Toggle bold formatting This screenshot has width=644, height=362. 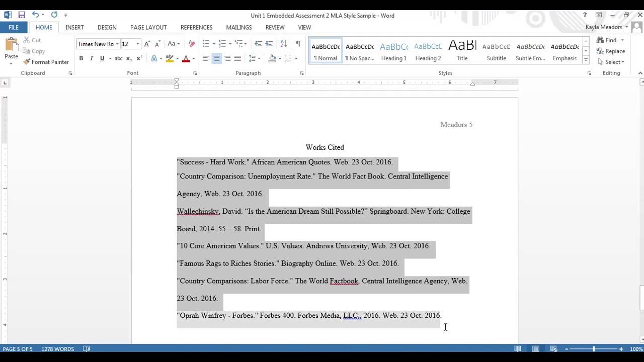81,59
